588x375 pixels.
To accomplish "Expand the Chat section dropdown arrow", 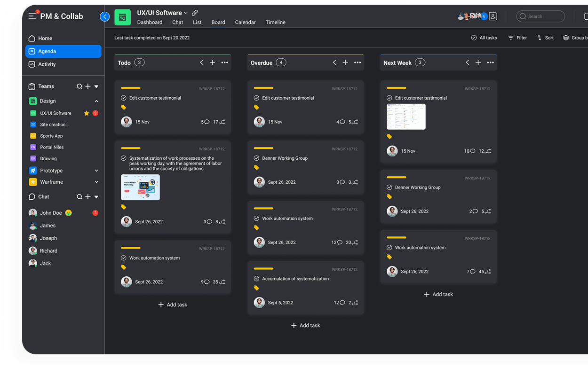I will (x=96, y=197).
